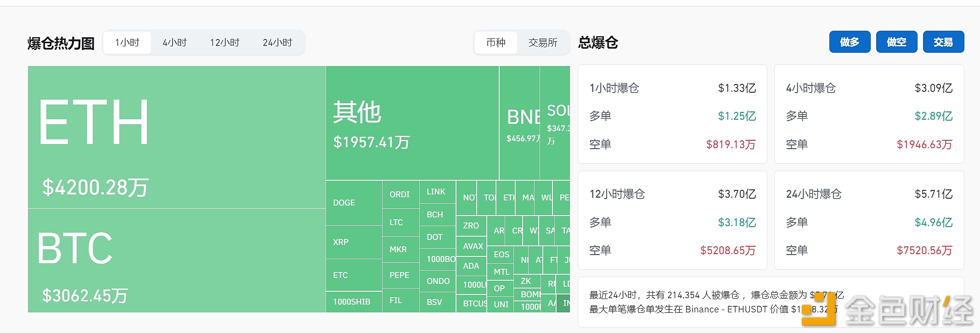Click the 12小时 多单 value $3.18亿
This screenshot has width=980, height=333.
[x=737, y=222]
